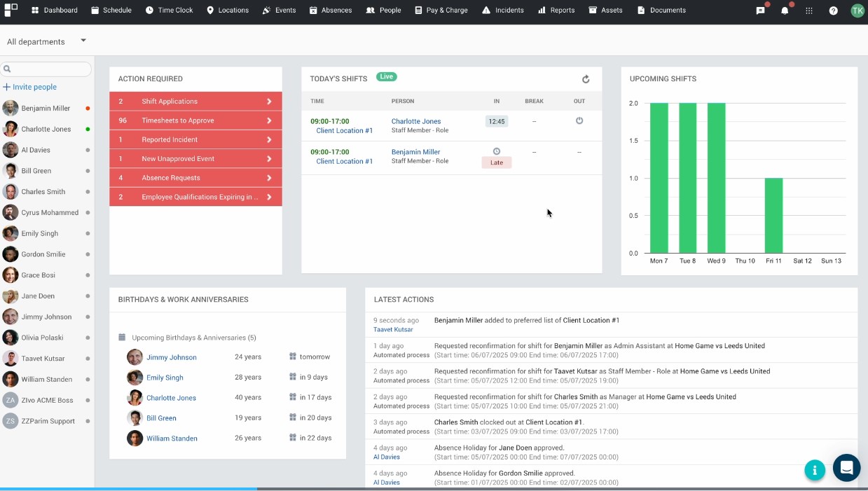The height and width of the screenshot is (491, 868).
Task: Click Benjamin Miller's avatar in the sidebar
Action: pos(11,108)
